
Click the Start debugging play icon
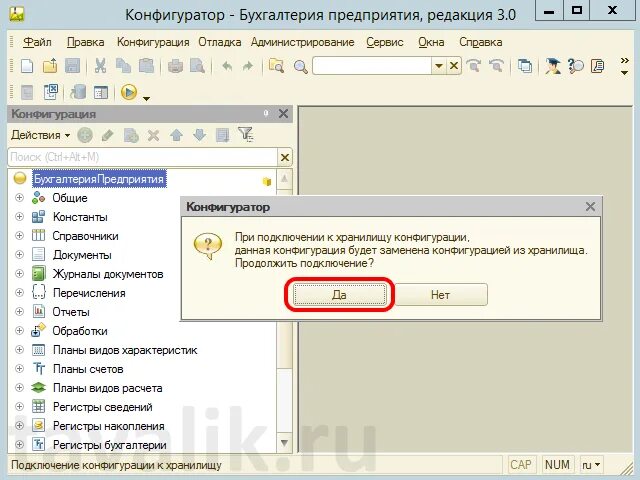129,92
